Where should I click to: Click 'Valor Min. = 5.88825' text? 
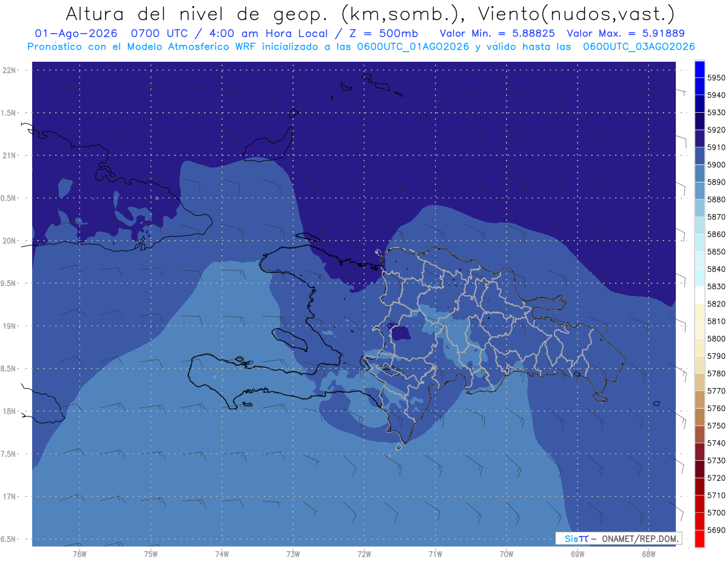pyautogui.click(x=497, y=33)
